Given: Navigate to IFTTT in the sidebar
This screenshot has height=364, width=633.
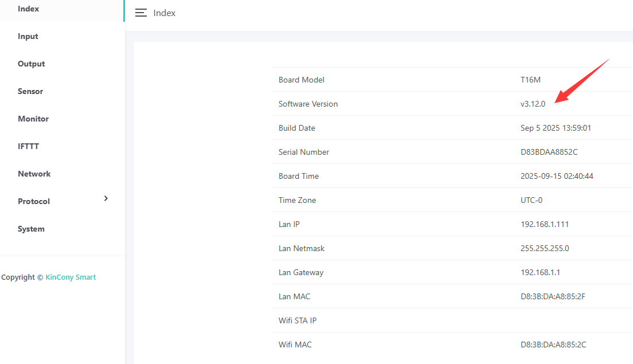Looking at the screenshot, I should click(x=28, y=147).
